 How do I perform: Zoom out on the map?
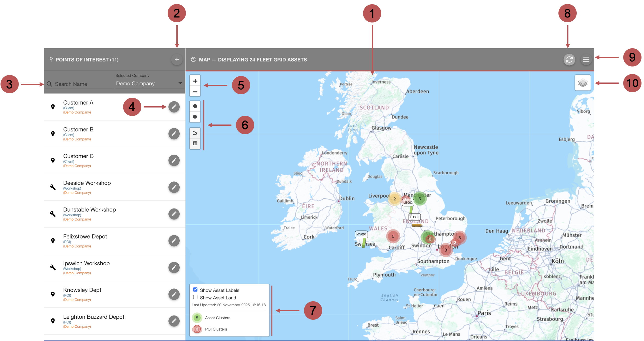click(195, 92)
